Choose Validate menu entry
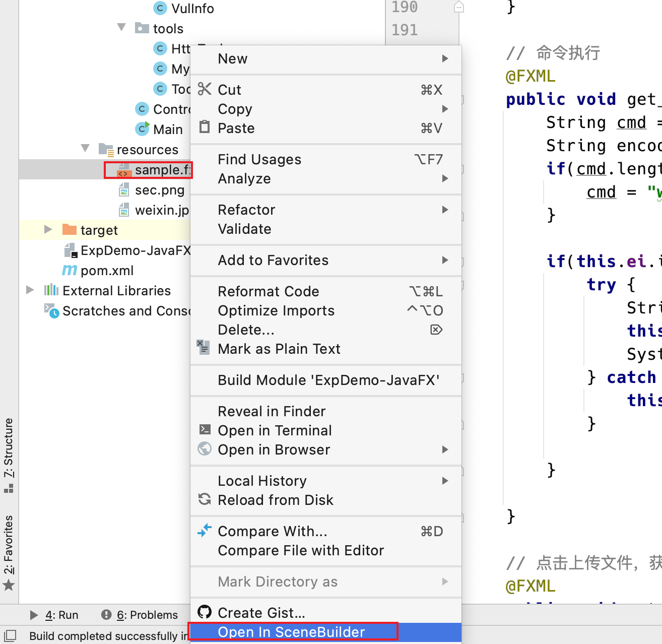This screenshot has width=662, height=644. [326, 229]
